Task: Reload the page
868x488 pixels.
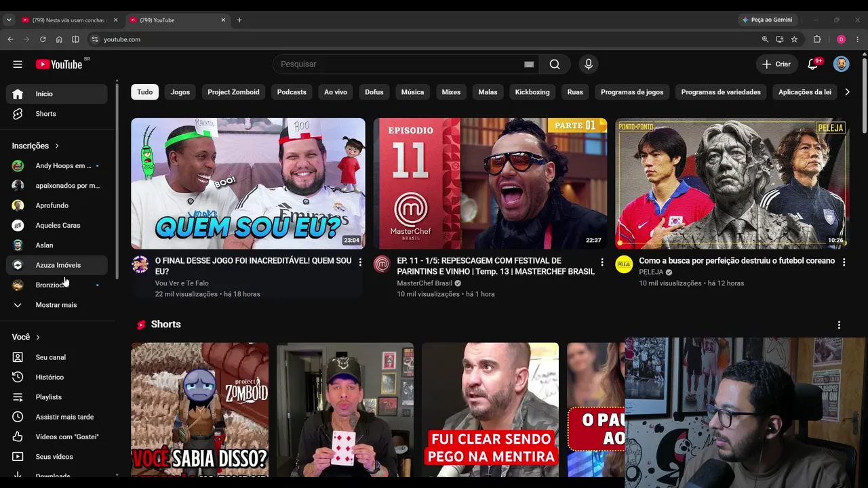Action: click(x=43, y=39)
